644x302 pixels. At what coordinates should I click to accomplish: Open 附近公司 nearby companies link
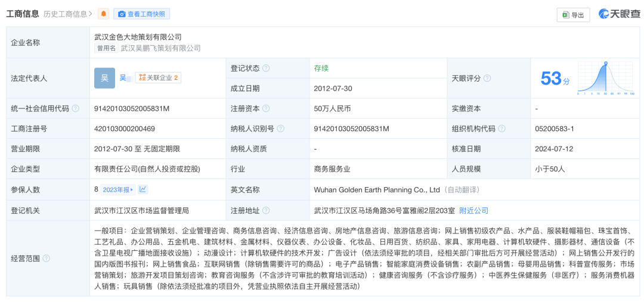473,210
